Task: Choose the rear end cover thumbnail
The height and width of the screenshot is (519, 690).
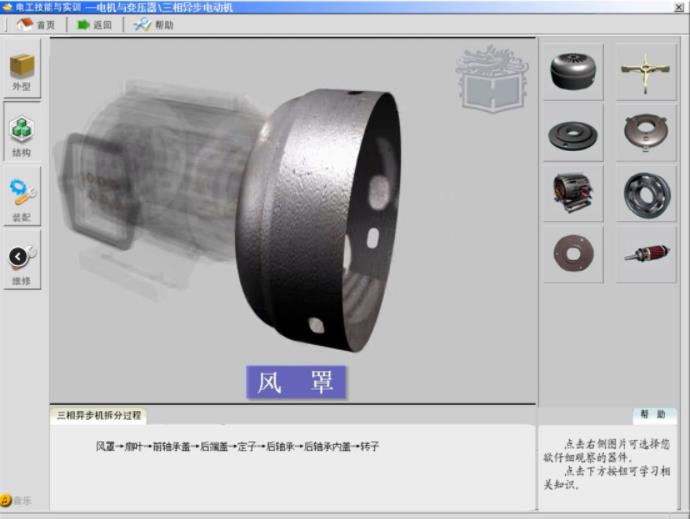Action: (646, 133)
